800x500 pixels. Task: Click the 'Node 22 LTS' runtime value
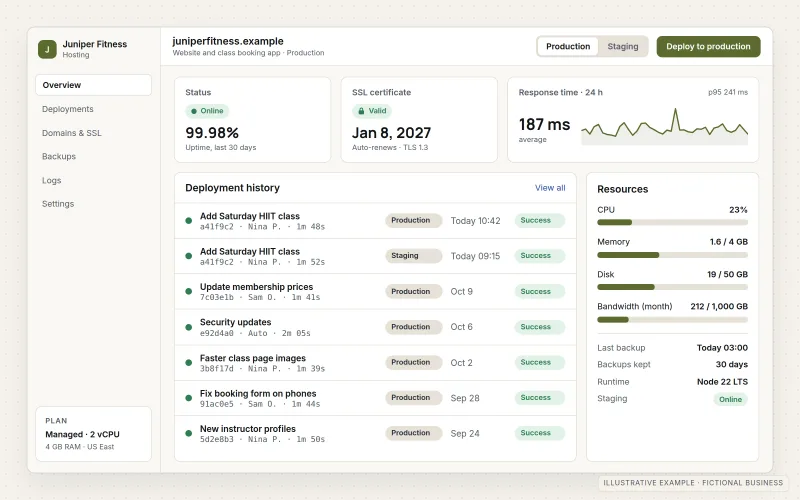722,382
